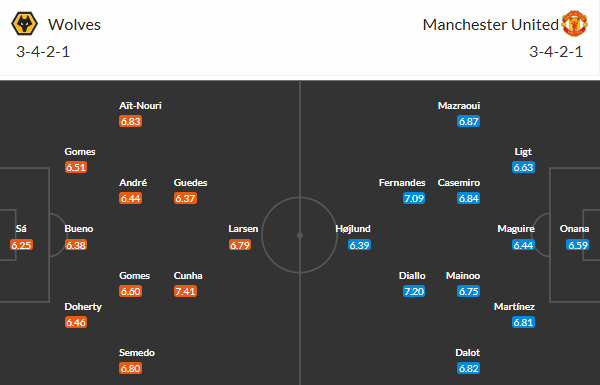Click Dalot's 6.82 rating badge
The height and width of the screenshot is (385, 600).
(469, 368)
